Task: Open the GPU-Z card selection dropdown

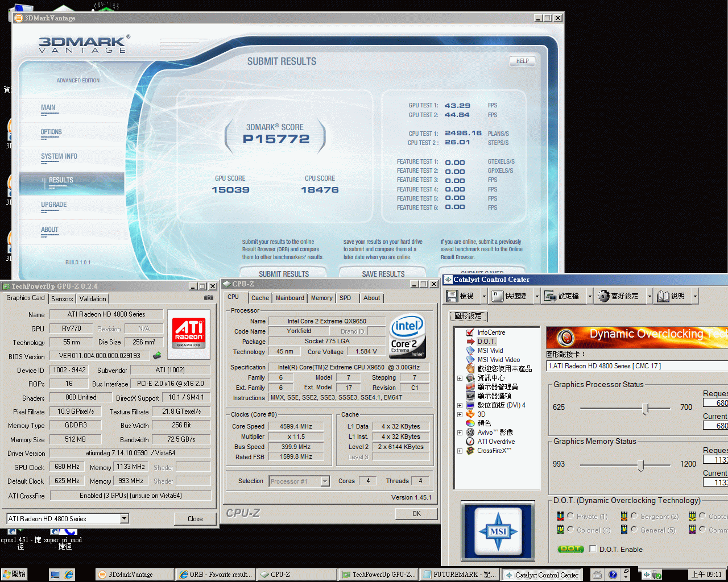Action: click(x=124, y=518)
